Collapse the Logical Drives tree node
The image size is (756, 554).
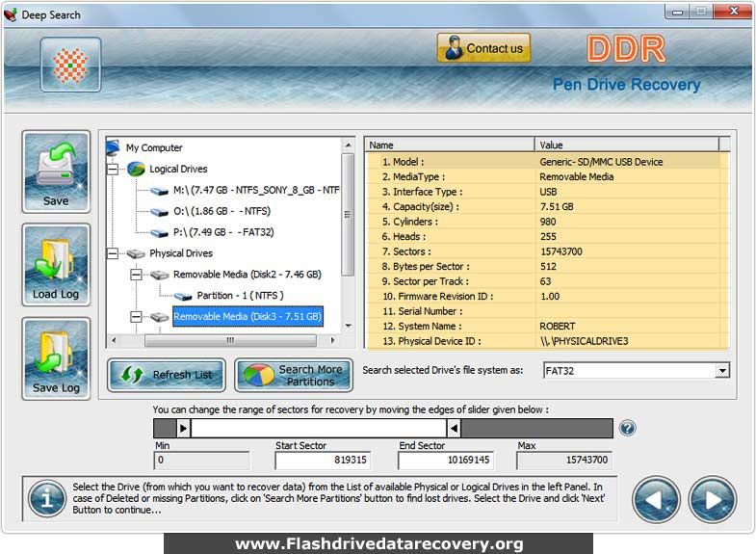click(113, 170)
